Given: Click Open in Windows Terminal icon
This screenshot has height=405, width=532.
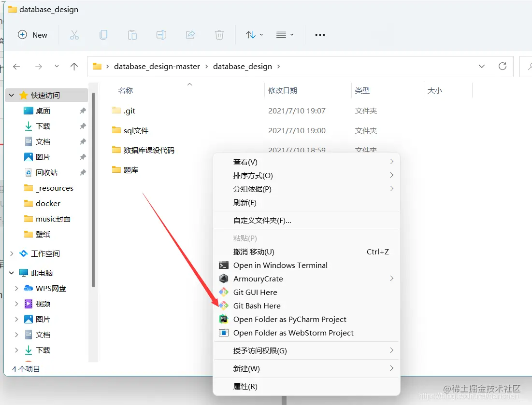Looking at the screenshot, I should [x=224, y=265].
